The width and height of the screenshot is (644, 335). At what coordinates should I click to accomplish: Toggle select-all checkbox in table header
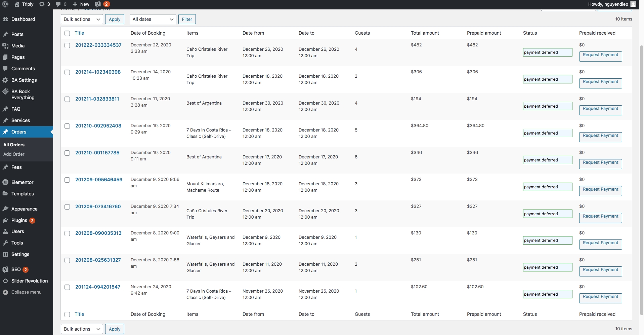tap(67, 33)
